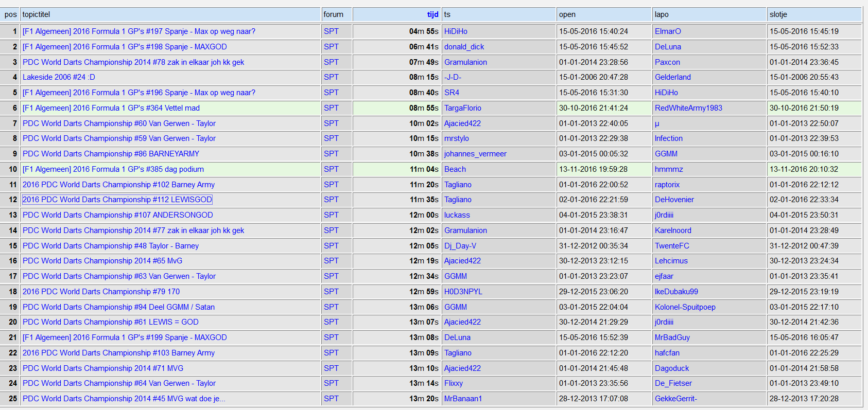
Task: Open user Infection profile
Action: (x=669, y=138)
